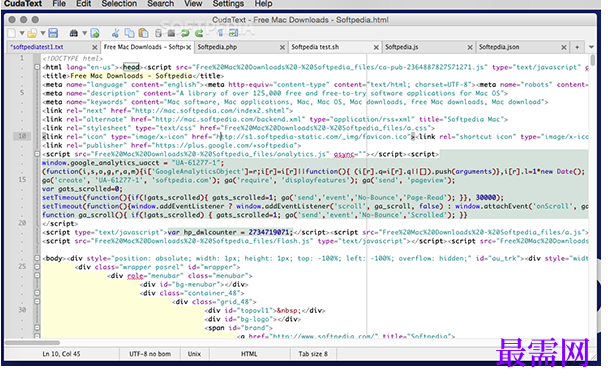
Task: Open the View menu
Action: point(193,4)
